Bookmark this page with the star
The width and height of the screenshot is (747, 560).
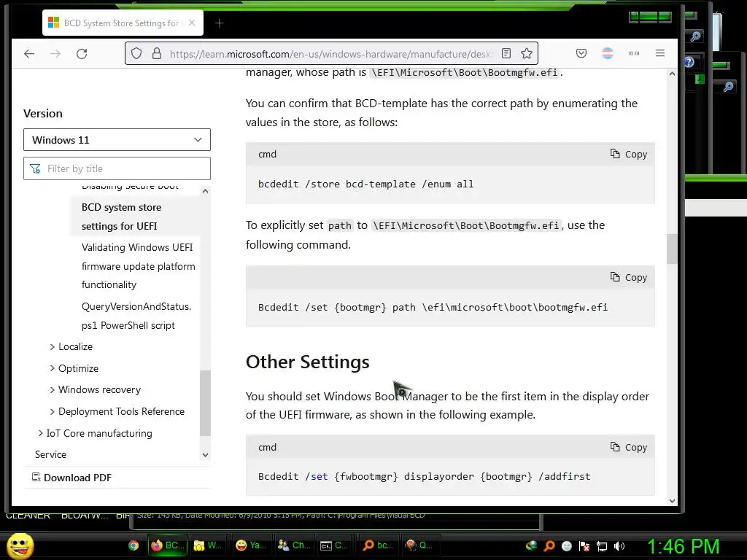pos(527,53)
